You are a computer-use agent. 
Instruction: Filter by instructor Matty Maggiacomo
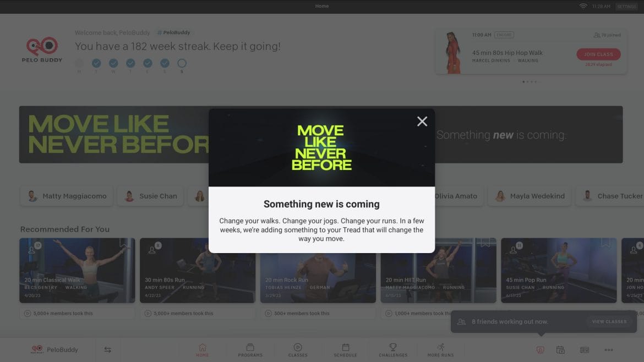[66, 196]
